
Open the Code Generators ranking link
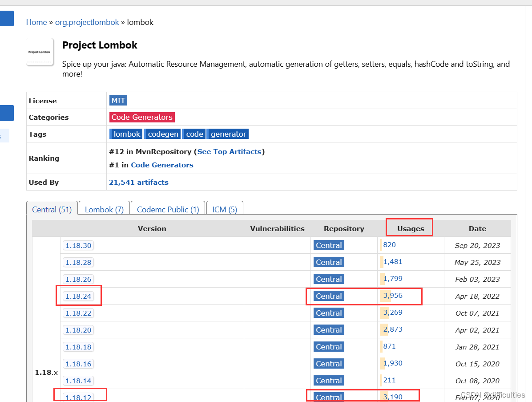(162, 165)
